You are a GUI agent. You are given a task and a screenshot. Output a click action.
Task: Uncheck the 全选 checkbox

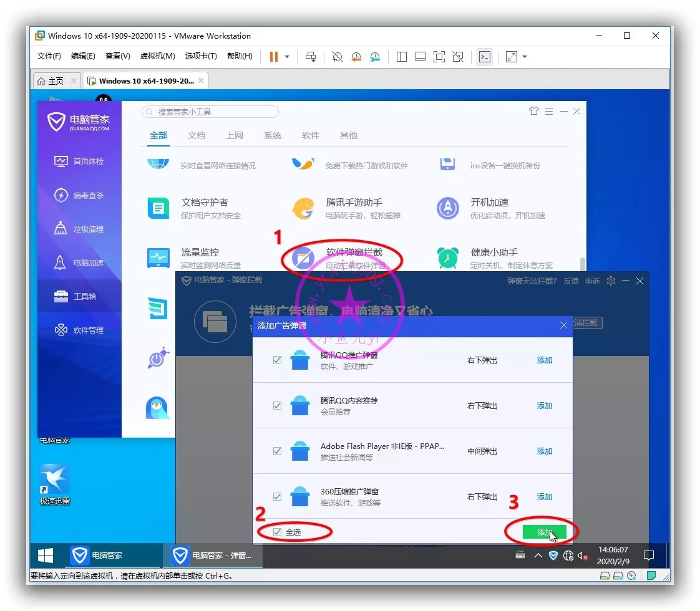tap(278, 532)
